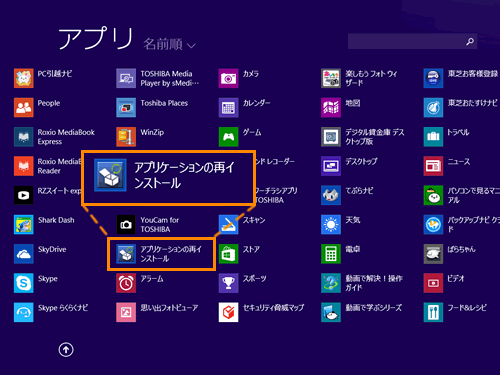
Task: Launch the Skype app icon
Action: pos(24,283)
